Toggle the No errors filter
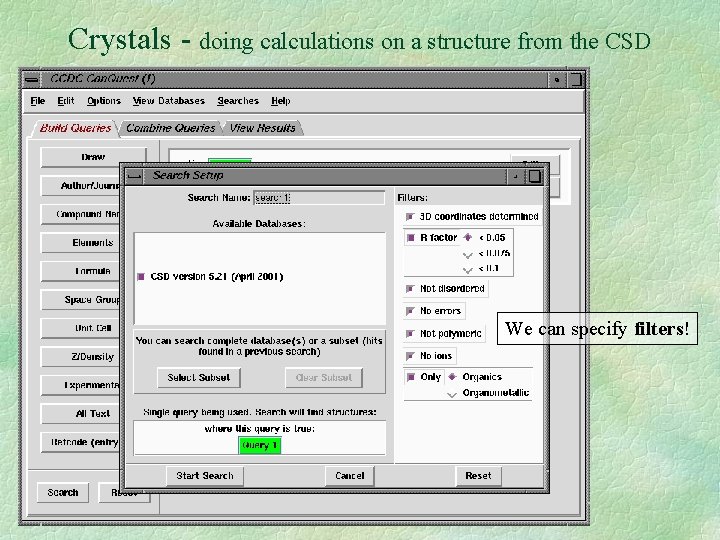 (410, 311)
